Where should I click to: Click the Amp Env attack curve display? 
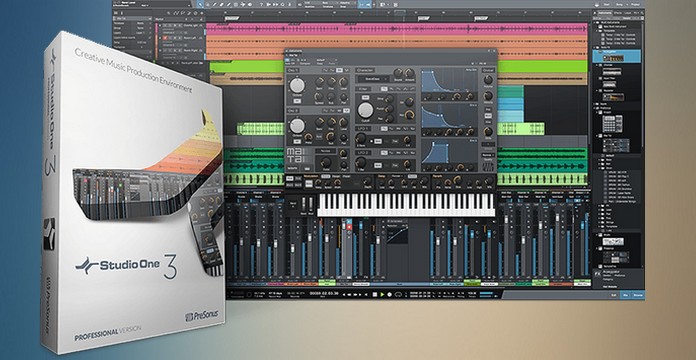pos(448,81)
